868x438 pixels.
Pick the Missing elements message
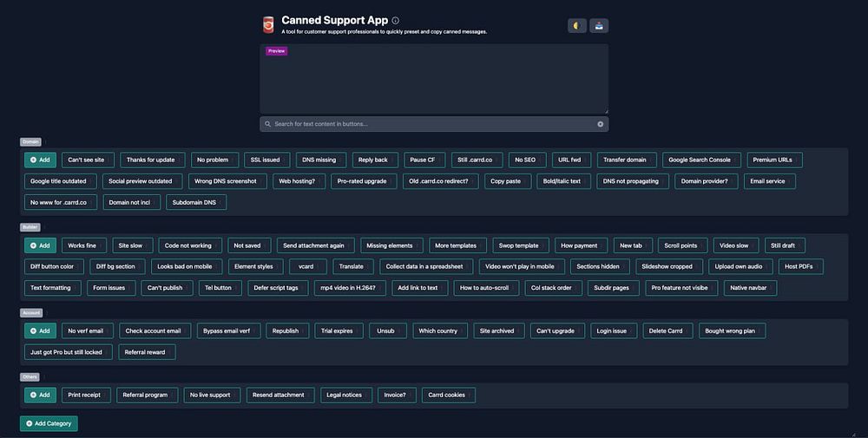pyautogui.click(x=391, y=245)
